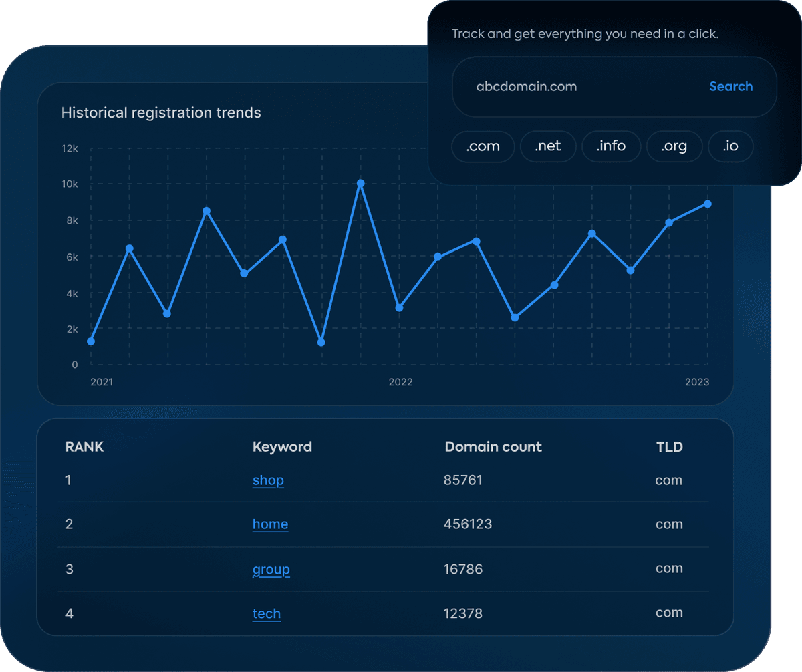Select the .info TLD filter pill
This screenshot has width=802, height=672.
click(611, 146)
